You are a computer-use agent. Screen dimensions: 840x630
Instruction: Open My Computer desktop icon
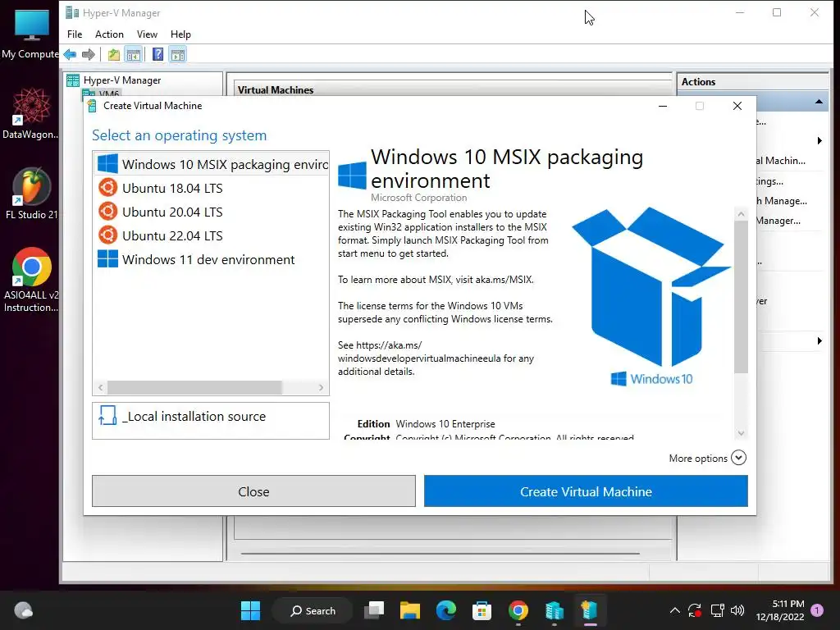click(30, 33)
